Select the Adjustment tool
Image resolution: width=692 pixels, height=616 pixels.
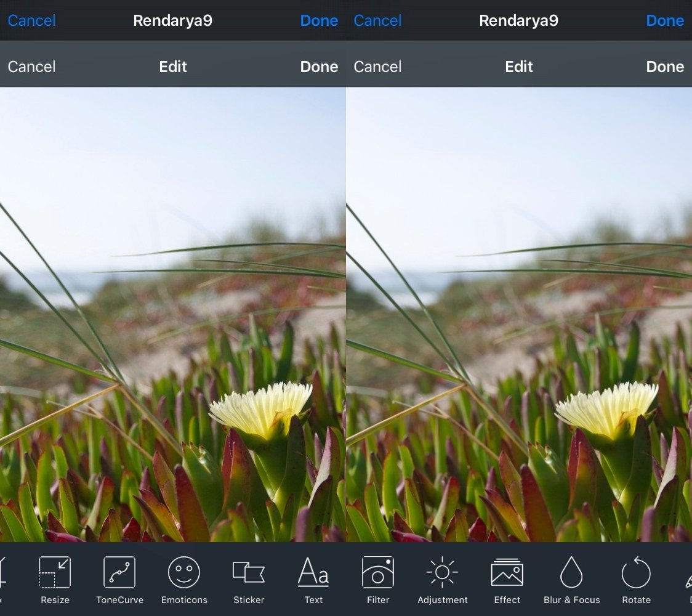tap(442, 580)
